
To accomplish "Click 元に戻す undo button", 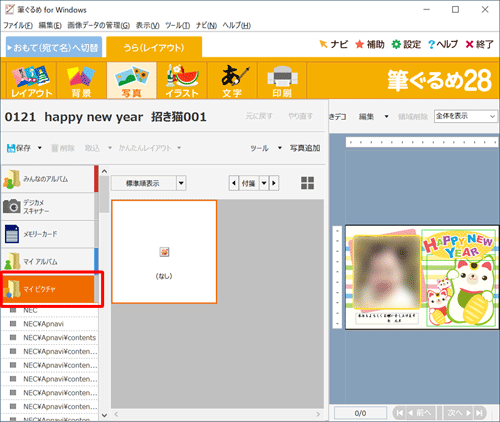I will (x=259, y=116).
